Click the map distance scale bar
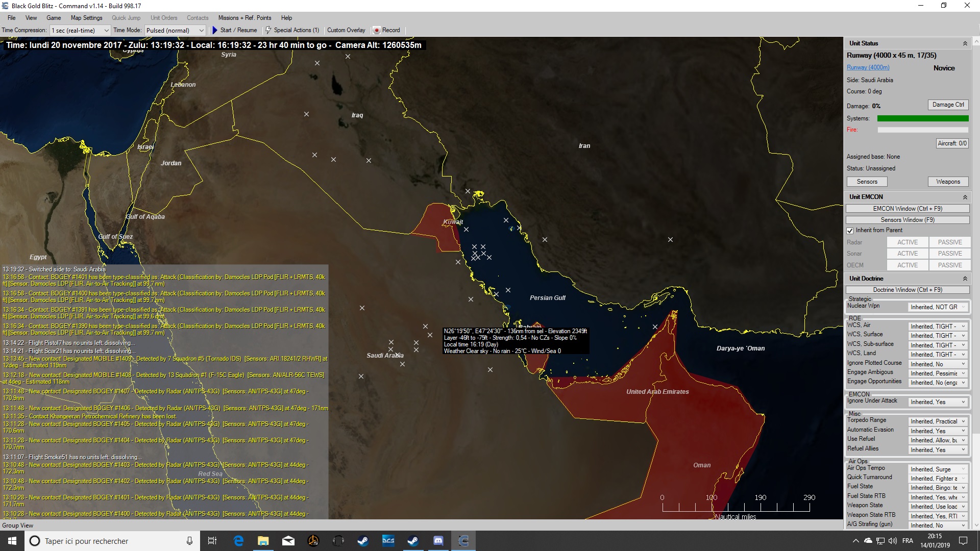The height and width of the screenshot is (551, 980). 736,507
